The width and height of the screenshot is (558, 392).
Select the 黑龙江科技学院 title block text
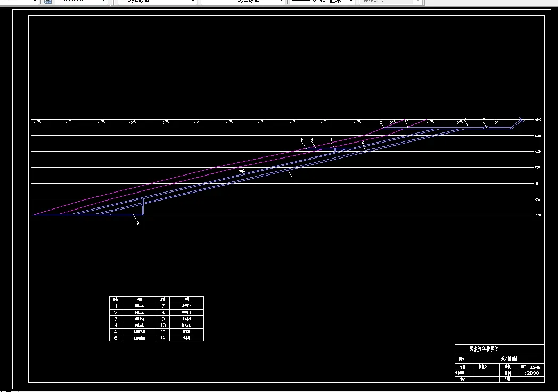(483, 349)
